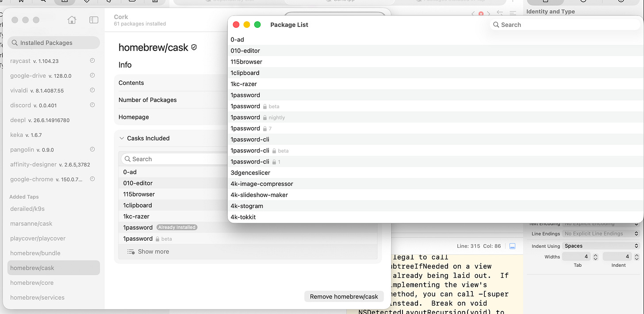
Task: Click Show more under the casks list
Action: coord(153,252)
